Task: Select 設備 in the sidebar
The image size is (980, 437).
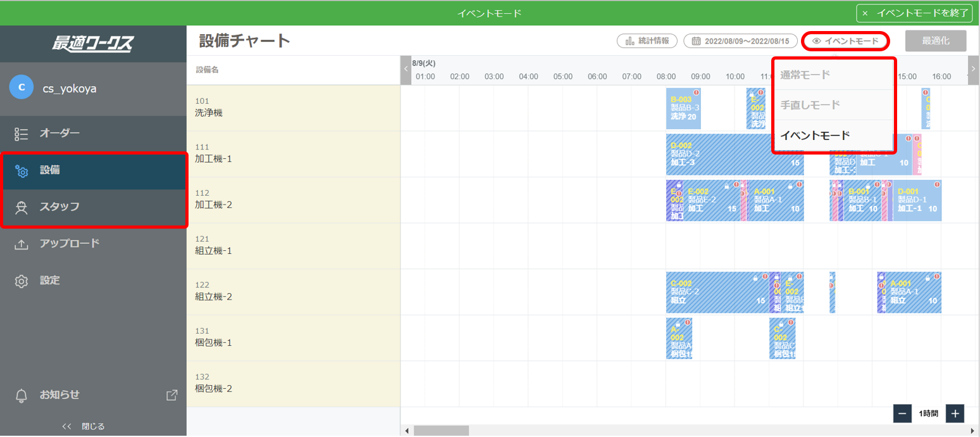Action: coord(93,170)
